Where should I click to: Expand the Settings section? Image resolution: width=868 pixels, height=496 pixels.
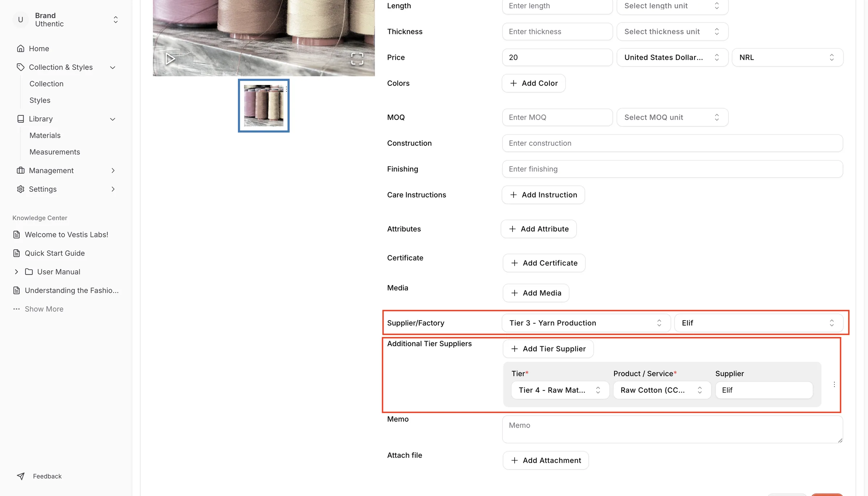click(113, 189)
